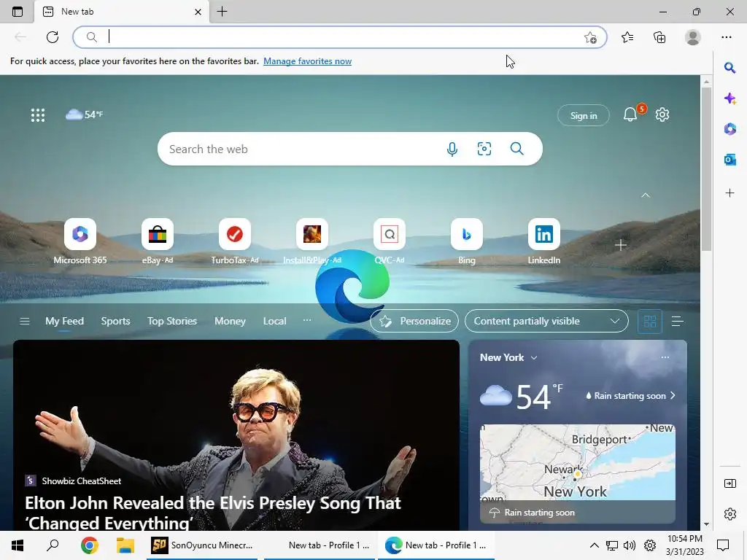Open the 54°F weather summary at top
This screenshot has height=560, width=747.
[85, 114]
